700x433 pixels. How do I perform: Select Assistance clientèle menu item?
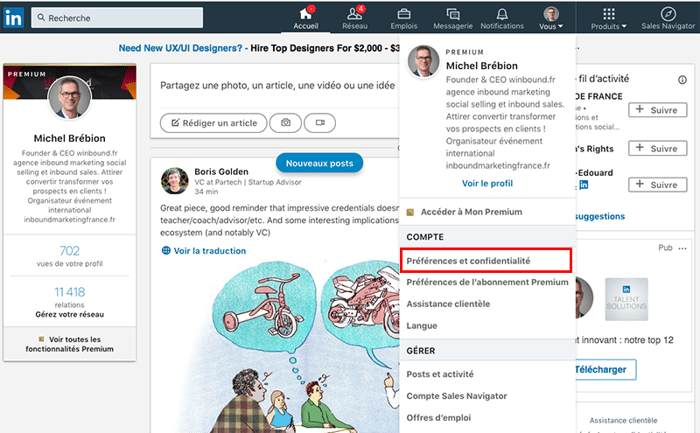click(x=448, y=304)
